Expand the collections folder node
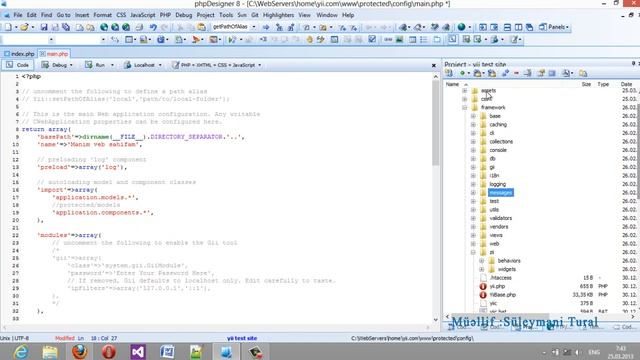Screen dimensions: 640x360 (x=473, y=142)
